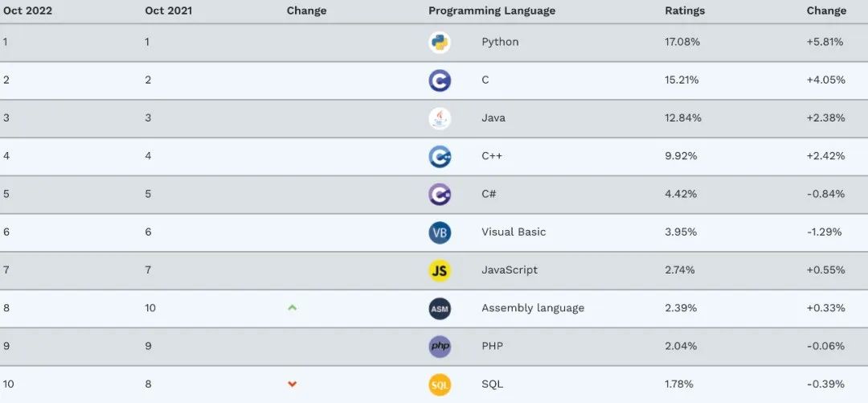Viewport: 868px width, 403px height.
Task: Click the Assembly language ASM icon
Action: (440, 308)
